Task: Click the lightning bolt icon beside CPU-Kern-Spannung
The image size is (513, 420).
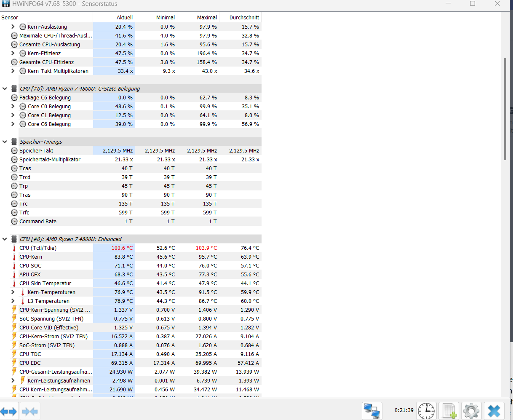Action: pyautogui.click(x=14, y=310)
